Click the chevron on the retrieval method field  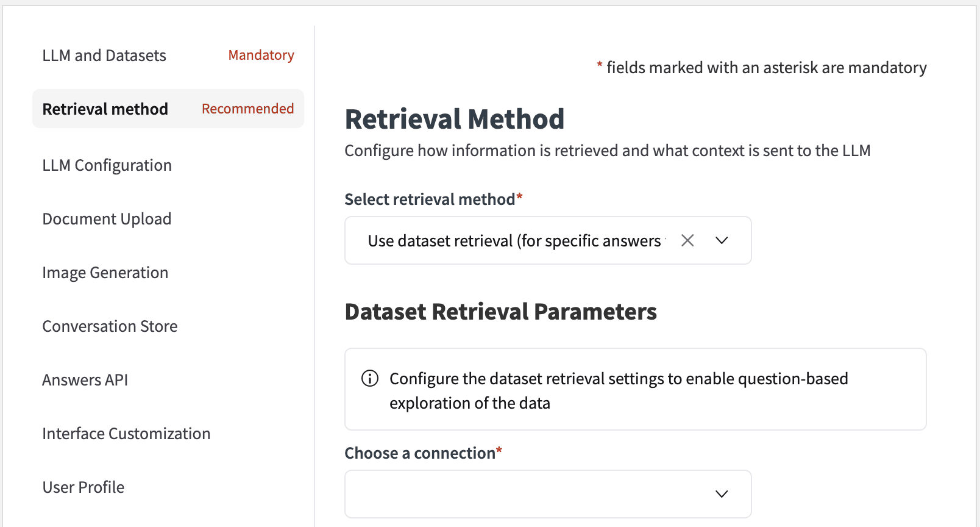click(722, 240)
